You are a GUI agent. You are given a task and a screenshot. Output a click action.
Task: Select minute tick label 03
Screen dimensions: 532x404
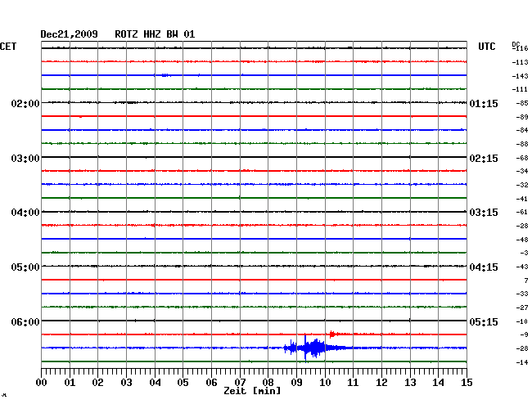[126, 383]
